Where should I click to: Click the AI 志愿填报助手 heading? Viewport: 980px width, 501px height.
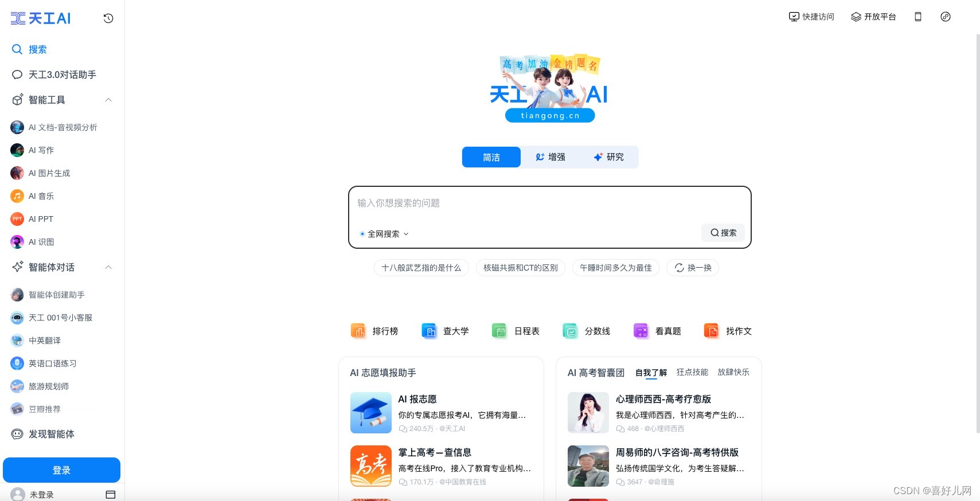pos(383,373)
